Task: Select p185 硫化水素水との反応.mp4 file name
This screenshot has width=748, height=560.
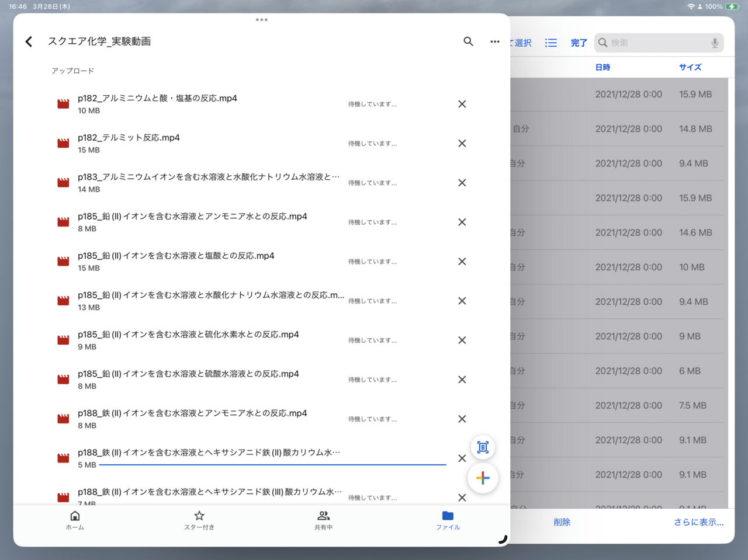Action: tap(188, 335)
